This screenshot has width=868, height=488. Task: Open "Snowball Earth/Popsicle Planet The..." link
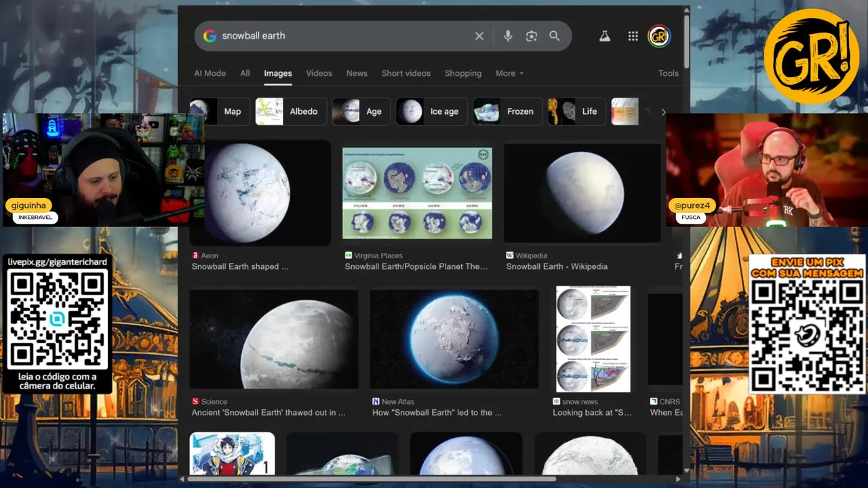416,266
